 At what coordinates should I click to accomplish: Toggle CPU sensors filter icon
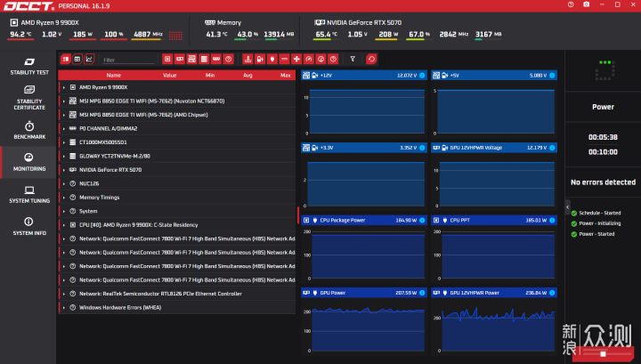(167, 60)
